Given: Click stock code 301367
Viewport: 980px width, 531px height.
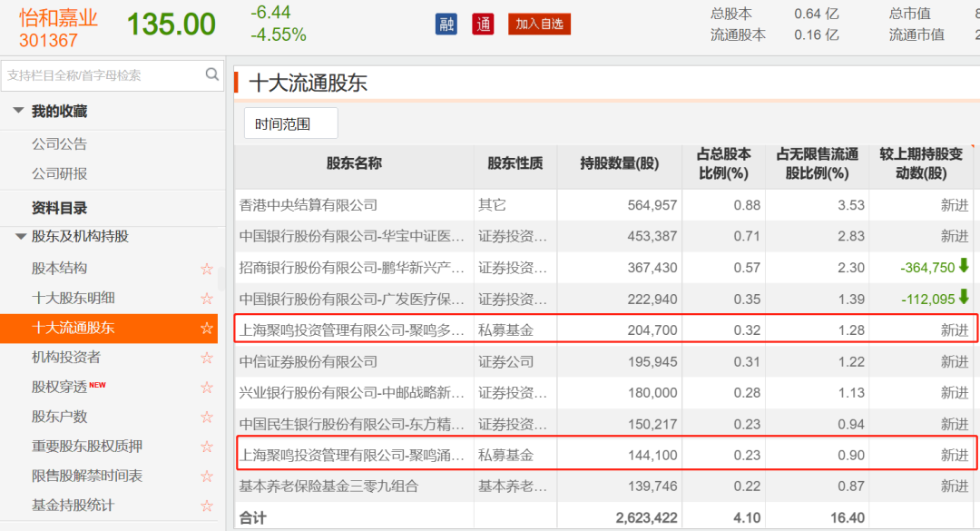Looking at the screenshot, I should click(49, 41).
